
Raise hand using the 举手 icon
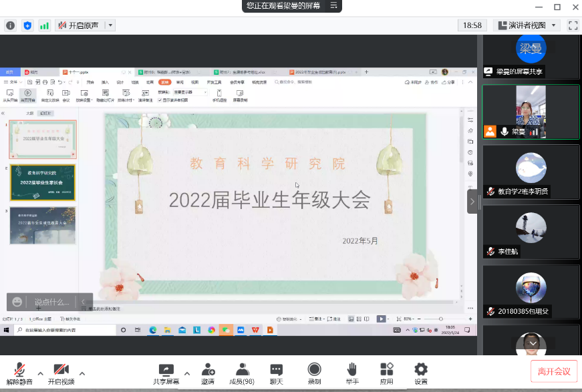pyautogui.click(x=351, y=374)
